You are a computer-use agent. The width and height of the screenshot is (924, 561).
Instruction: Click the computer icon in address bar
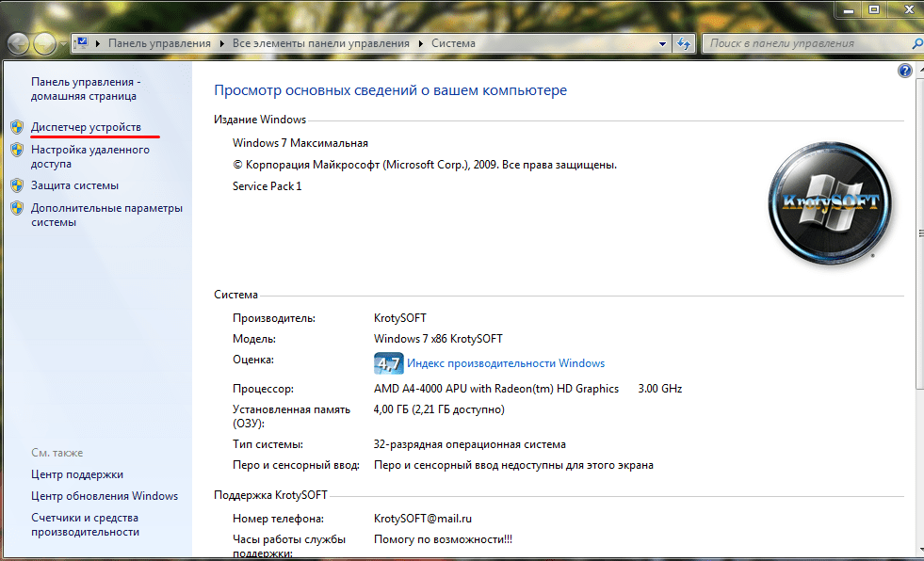click(82, 43)
